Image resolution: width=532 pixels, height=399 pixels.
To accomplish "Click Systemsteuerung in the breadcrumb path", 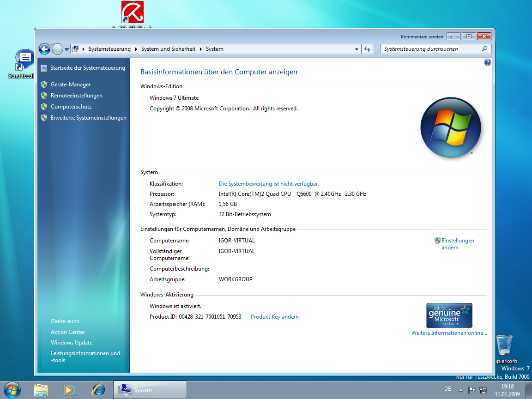I will pyautogui.click(x=109, y=49).
